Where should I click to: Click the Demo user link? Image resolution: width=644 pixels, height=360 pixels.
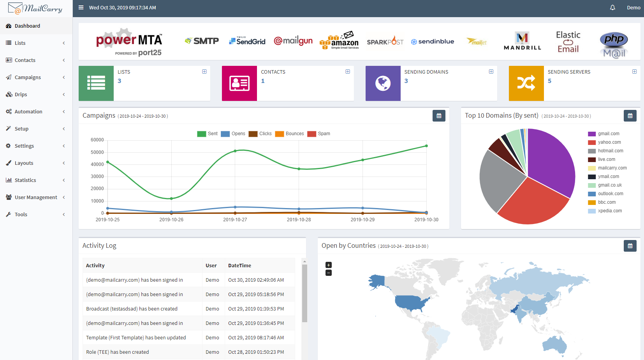[633, 7]
